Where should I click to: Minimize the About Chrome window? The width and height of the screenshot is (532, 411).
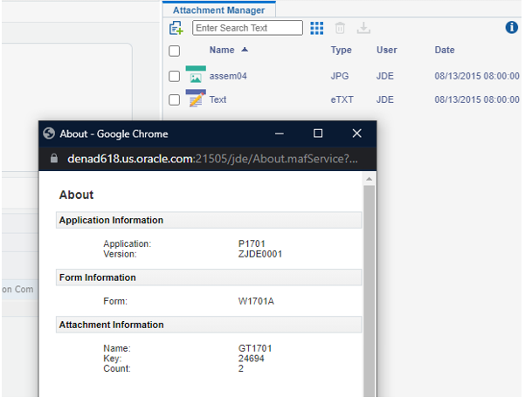coord(280,134)
